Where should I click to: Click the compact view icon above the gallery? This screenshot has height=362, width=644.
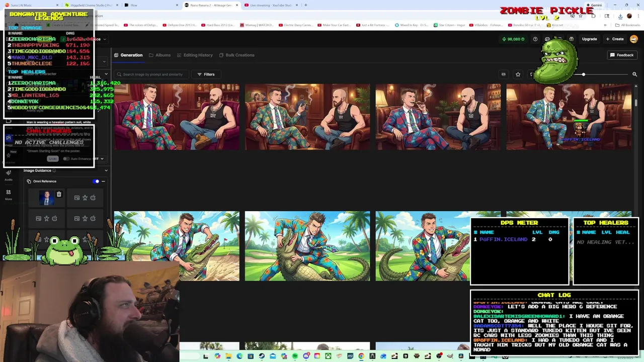click(x=503, y=74)
